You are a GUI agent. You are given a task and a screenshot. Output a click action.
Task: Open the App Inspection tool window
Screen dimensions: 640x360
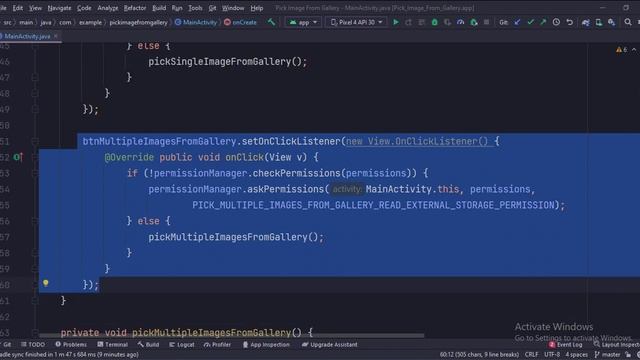(266, 344)
